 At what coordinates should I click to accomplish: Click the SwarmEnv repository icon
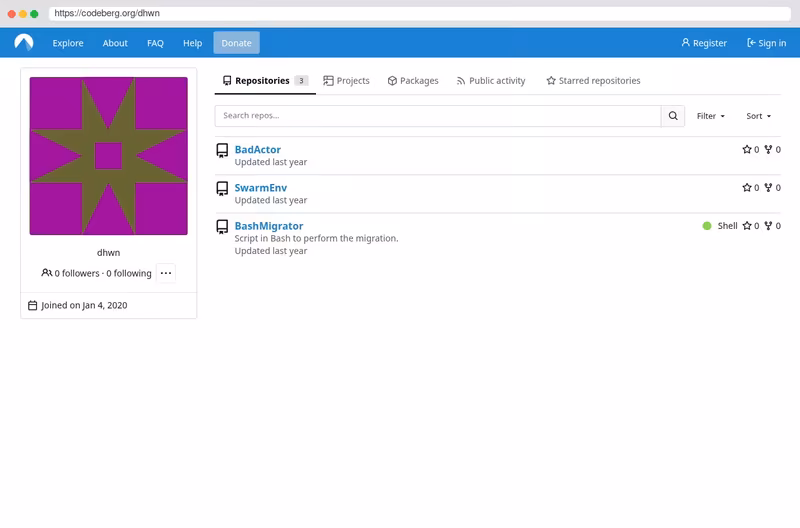tap(222, 189)
